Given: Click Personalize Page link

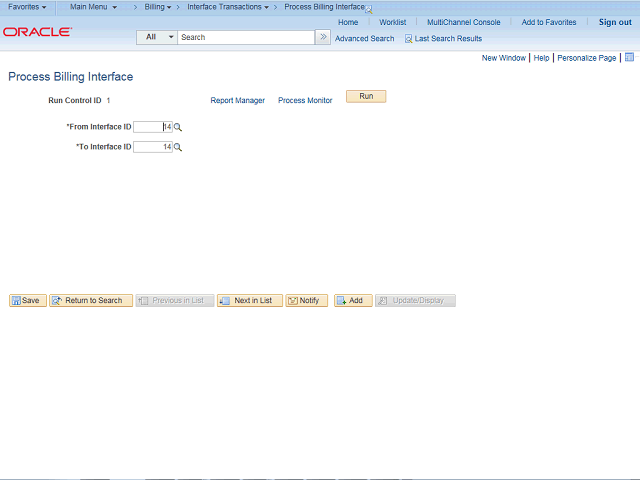Looking at the screenshot, I should [x=587, y=58].
